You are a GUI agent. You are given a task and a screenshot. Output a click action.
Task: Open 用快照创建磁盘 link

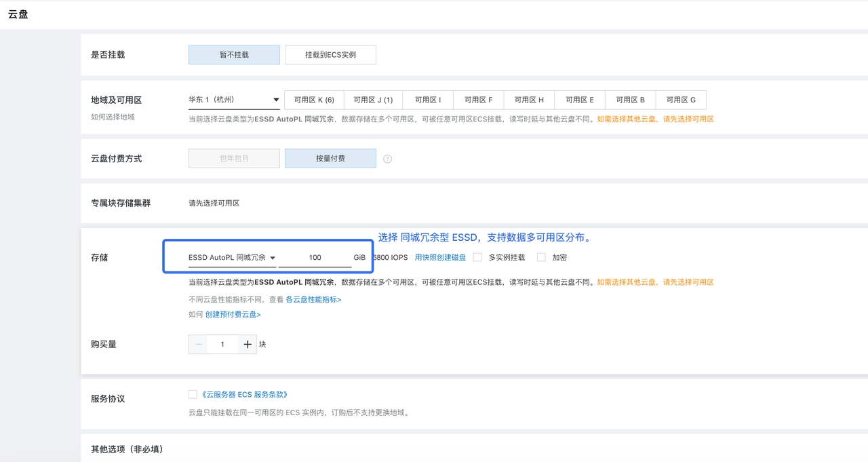point(440,258)
